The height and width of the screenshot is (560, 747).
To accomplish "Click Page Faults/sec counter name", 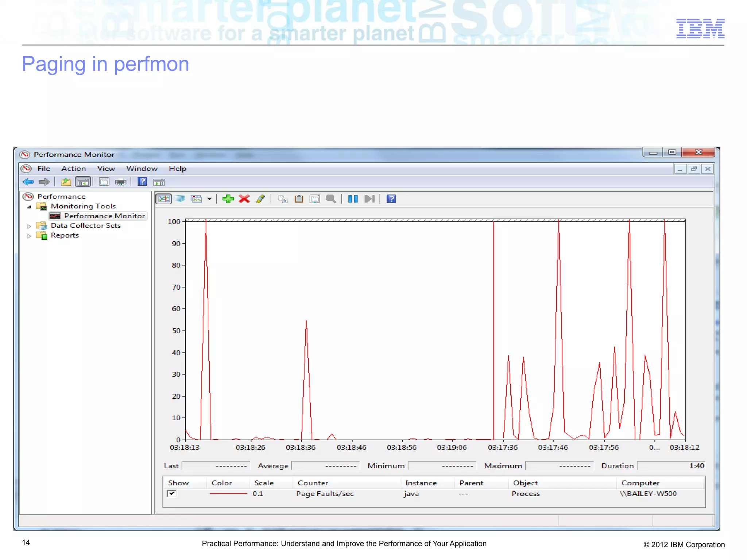I will 325,494.
